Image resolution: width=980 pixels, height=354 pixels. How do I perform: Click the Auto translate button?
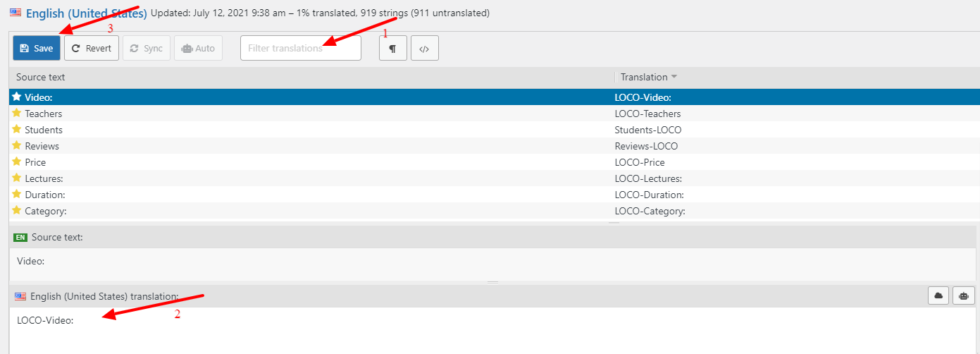(198, 49)
